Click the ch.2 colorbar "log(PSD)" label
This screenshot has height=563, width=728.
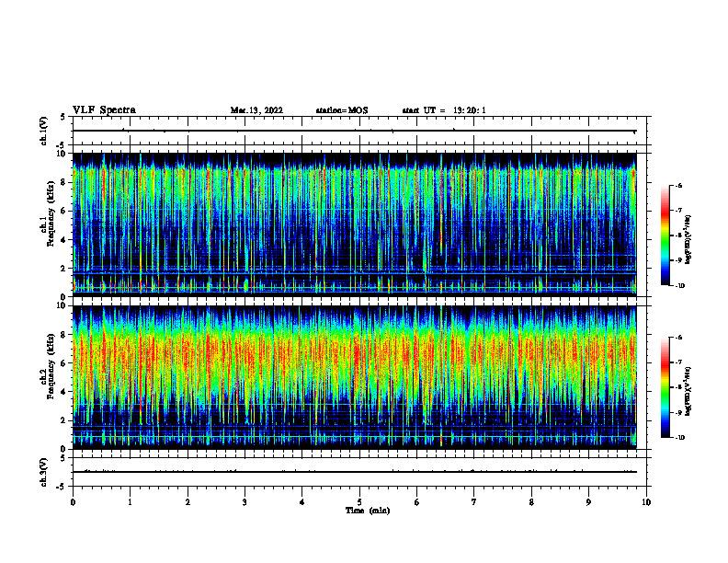pos(688,391)
